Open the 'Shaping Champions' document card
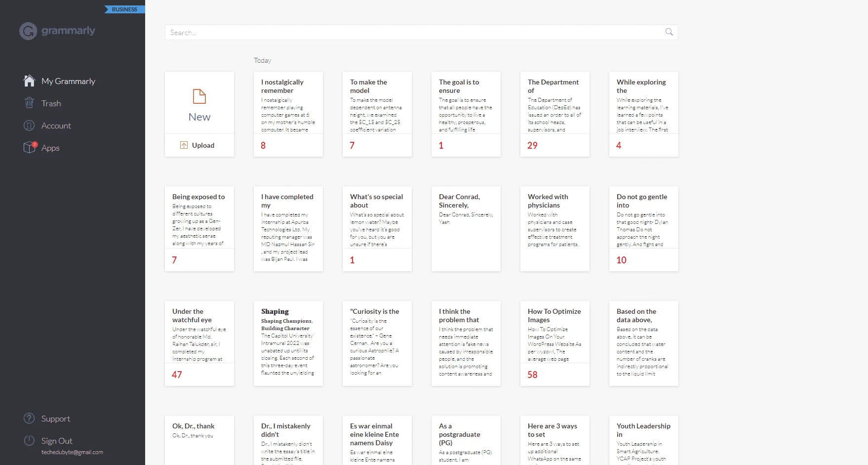Image resolution: width=868 pixels, height=465 pixels. [288, 343]
